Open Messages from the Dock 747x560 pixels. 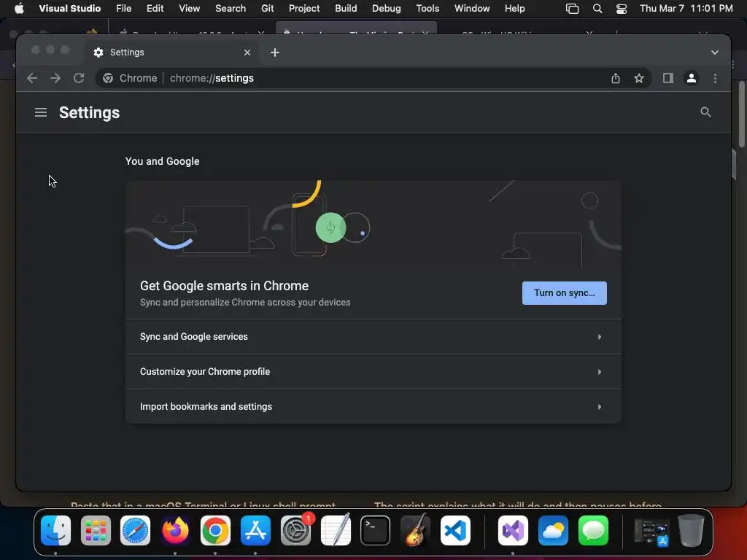(x=593, y=530)
